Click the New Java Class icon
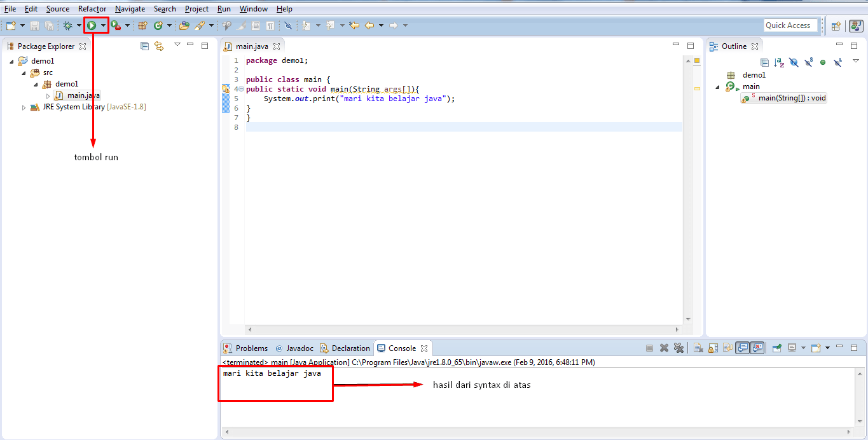 coord(158,25)
